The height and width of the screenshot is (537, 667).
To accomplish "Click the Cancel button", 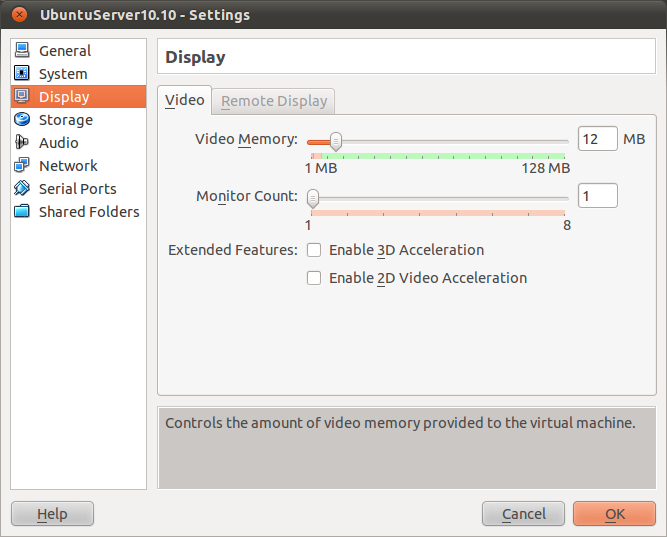I will pos(524,514).
